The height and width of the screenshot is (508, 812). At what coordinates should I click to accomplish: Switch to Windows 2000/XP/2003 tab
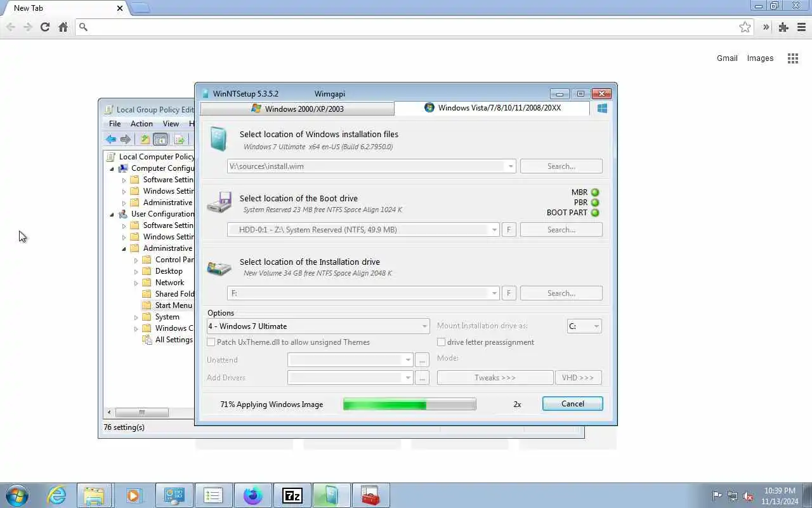pos(298,109)
